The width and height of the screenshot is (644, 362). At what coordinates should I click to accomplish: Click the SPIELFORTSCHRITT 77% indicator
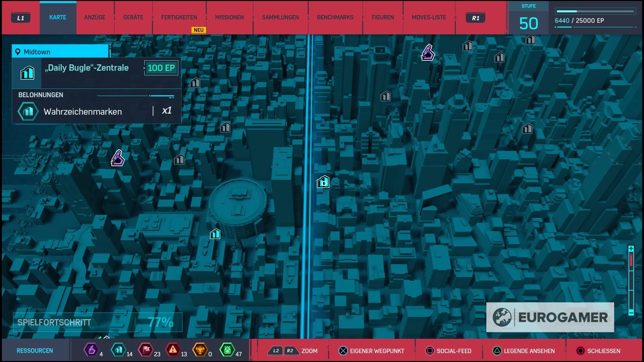click(98, 322)
